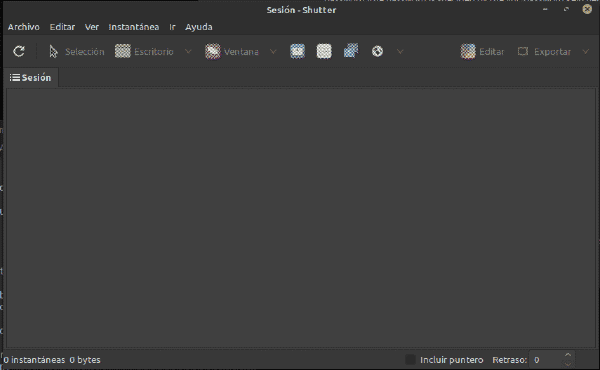Switch to the Sesión tab

(31, 78)
